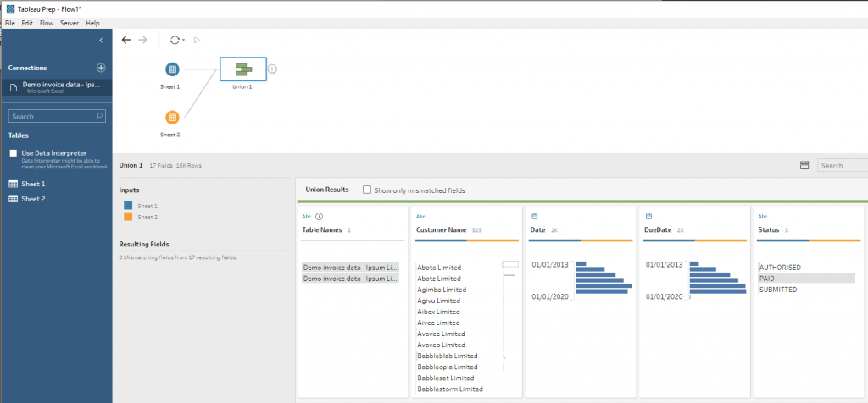Select the Status field header
The image size is (868, 403).
coord(768,230)
